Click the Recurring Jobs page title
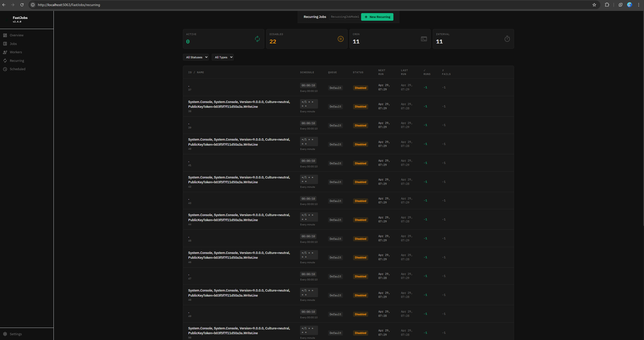This screenshot has height=340, width=644. (x=315, y=17)
